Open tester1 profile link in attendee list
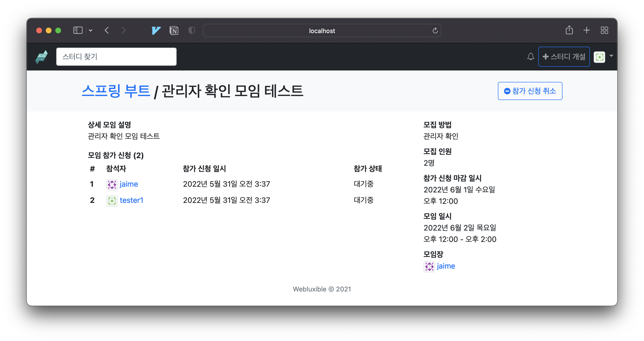The height and width of the screenshot is (341, 644). [x=131, y=200]
